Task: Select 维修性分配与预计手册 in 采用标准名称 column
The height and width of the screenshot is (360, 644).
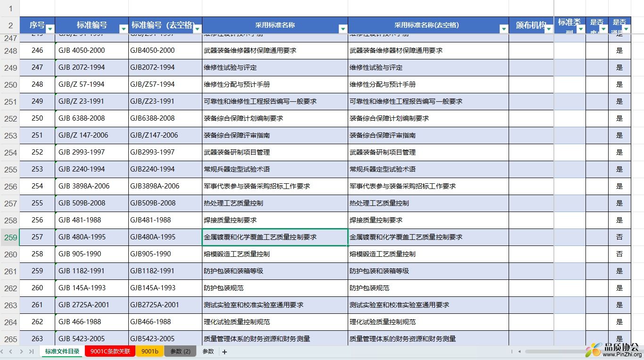Action: coord(275,84)
